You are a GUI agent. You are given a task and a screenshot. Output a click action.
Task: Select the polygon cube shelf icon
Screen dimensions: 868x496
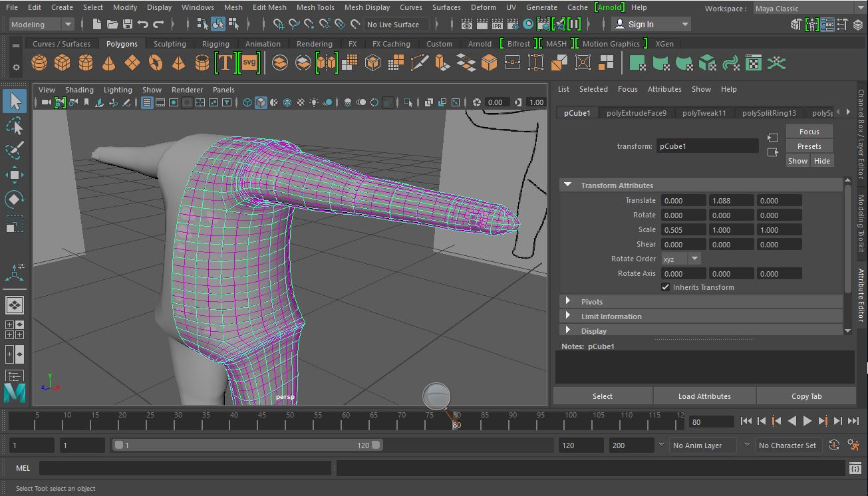61,62
